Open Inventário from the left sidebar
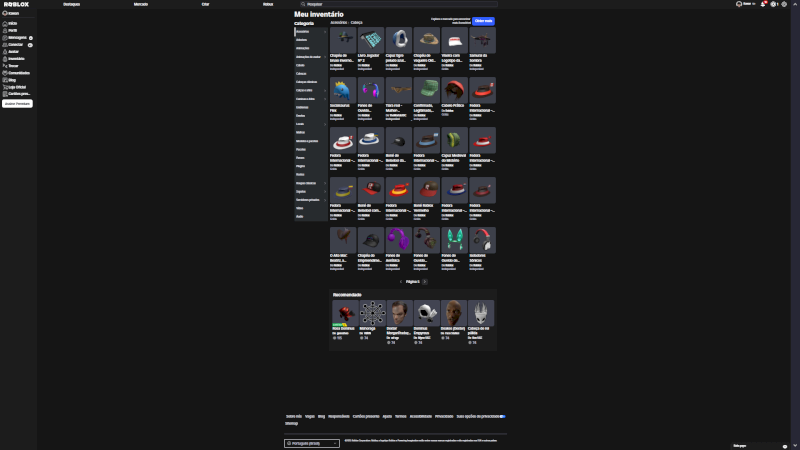The width and height of the screenshot is (800, 450). tap(14, 59)
